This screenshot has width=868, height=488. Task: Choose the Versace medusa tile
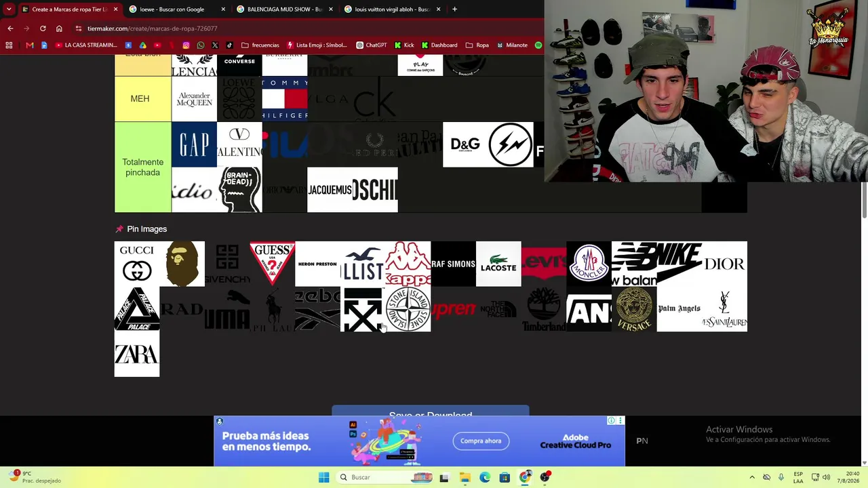coord(634,309)
